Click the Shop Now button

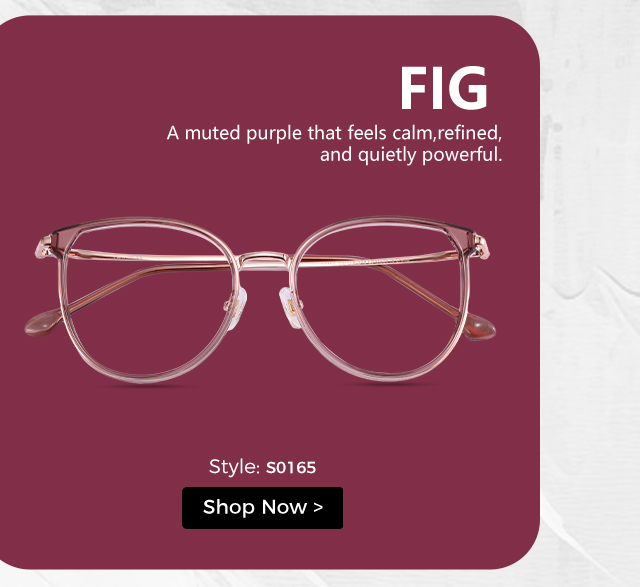tap(262, 507)
